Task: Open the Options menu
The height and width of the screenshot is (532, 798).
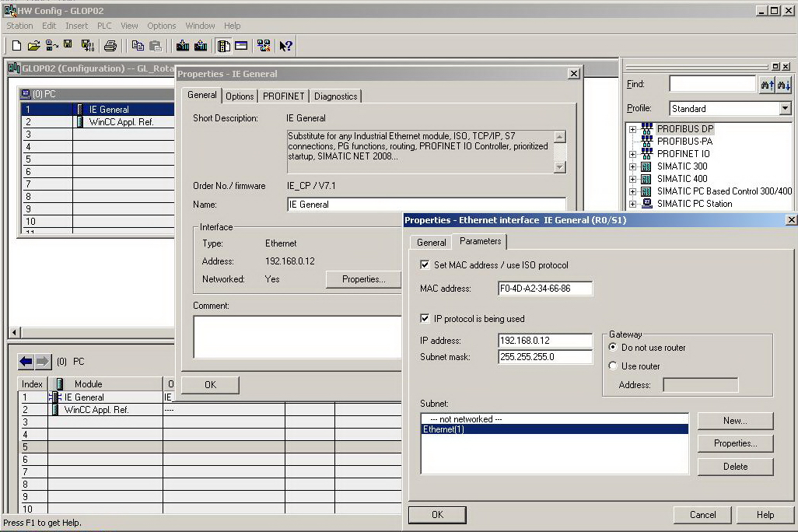Action: 161,26
